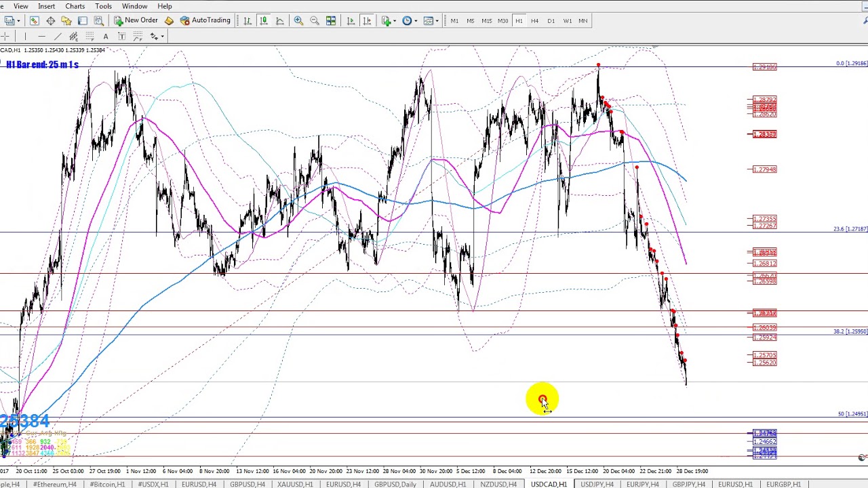The height and width of the screenshot is (488, 868).
Task: Draw an equidistant channel
Action: click(x=73, y=36)
